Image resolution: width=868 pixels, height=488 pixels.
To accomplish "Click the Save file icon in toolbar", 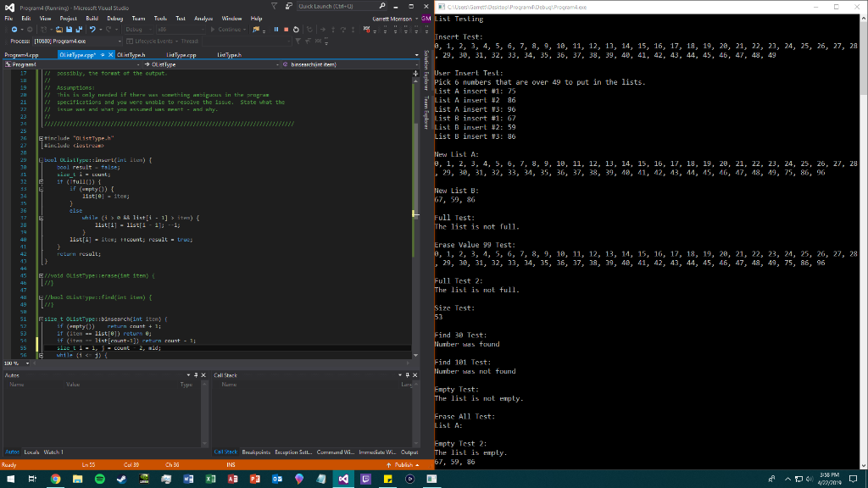I will (69, 30).
